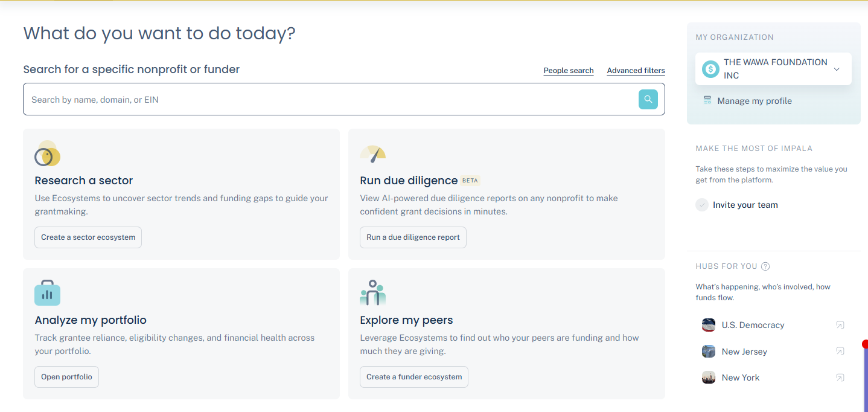868x412 pixels.
Task: Click Run a due diligence report button
Action: point(413,237)
